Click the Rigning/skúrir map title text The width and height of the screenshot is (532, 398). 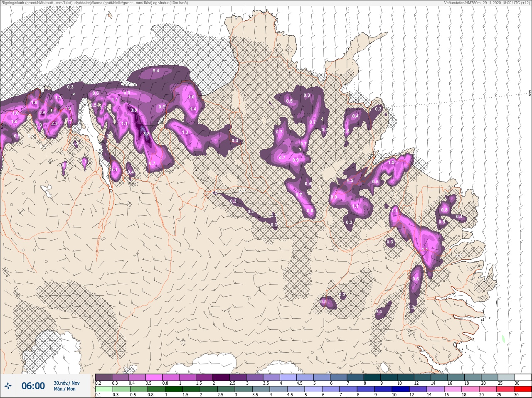94,3
